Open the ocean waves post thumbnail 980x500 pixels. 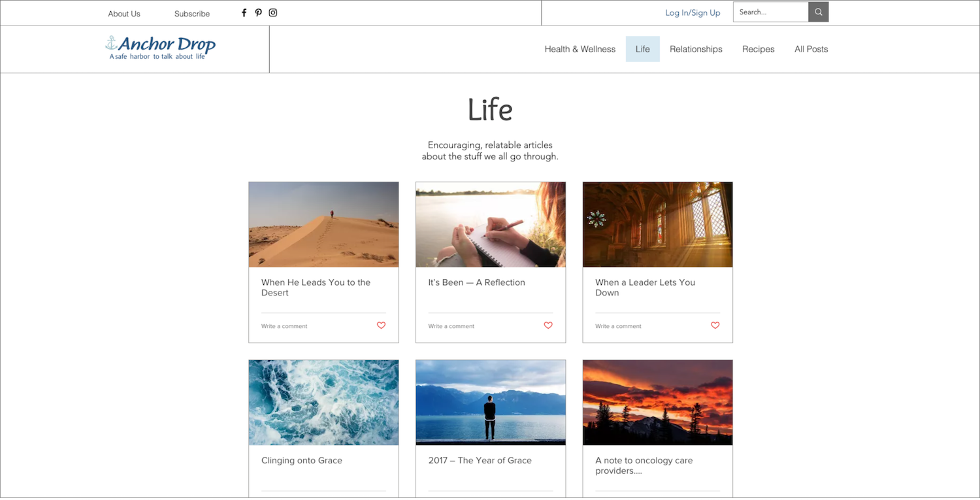pos(323,403)
